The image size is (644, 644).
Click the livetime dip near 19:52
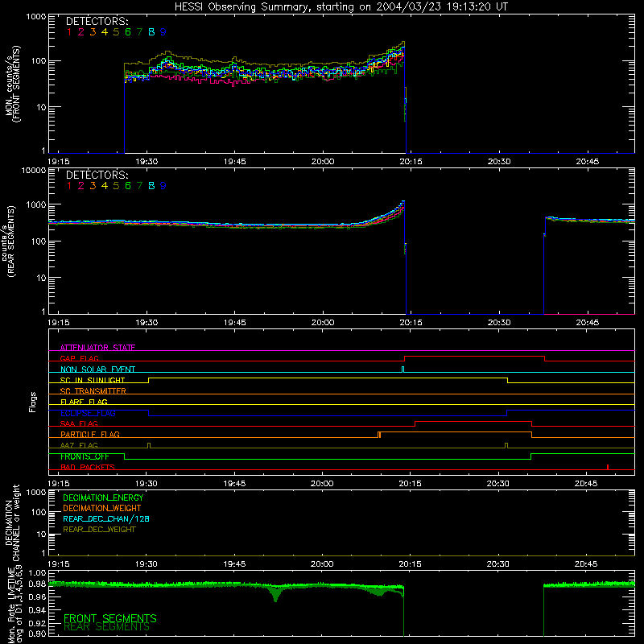tap(275, 595)
